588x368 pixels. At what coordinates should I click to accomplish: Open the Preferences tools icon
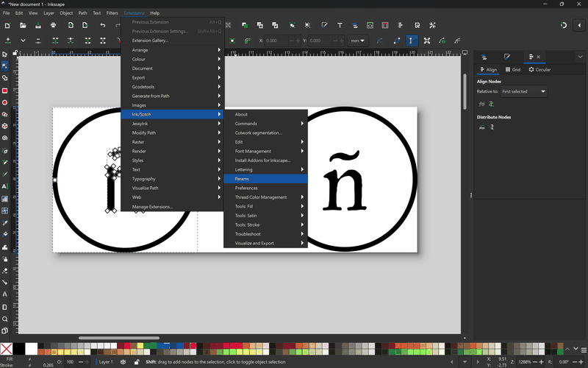[432, 25]
